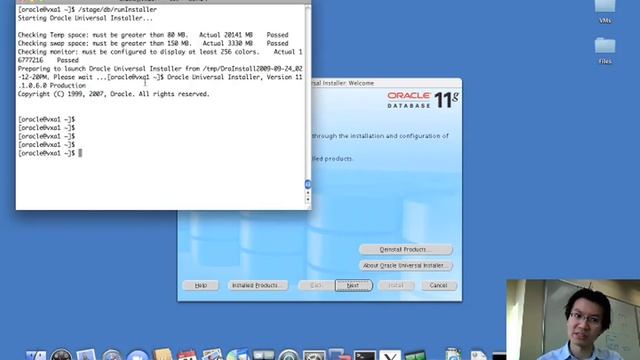Screen dimensions: 640x360
Task: Click the webcam video thumbnail
Action: point(573,320)
